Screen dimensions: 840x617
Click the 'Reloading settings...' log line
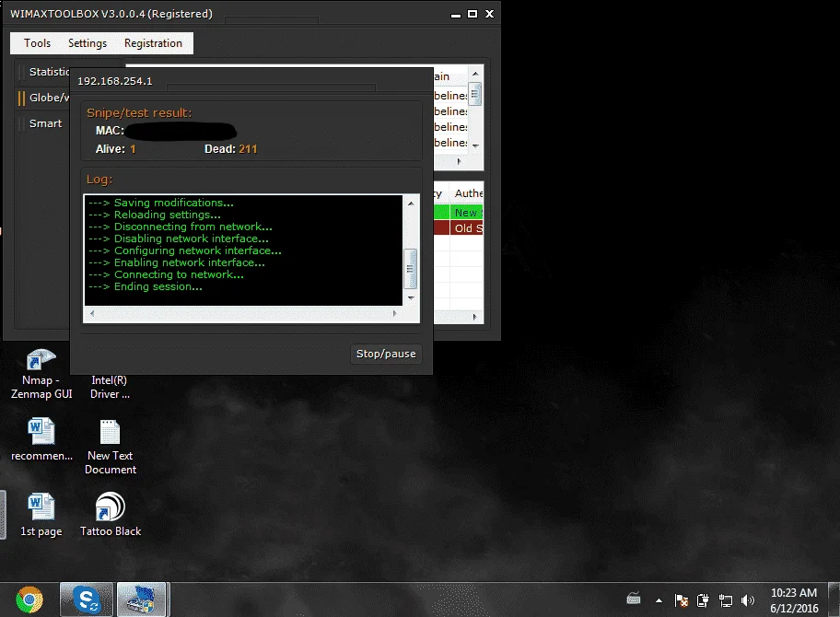(155, 215)
